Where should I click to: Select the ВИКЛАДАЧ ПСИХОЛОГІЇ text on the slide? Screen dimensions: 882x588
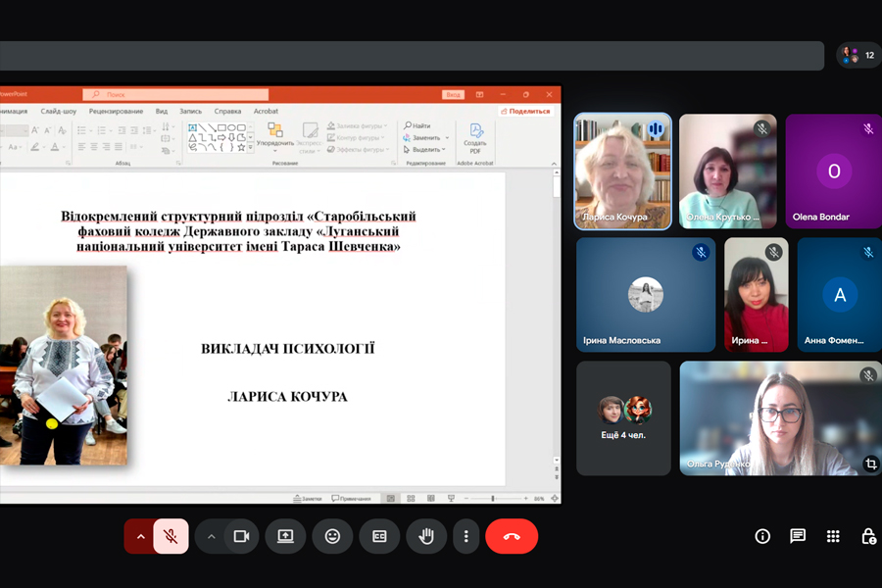(287, 349)
